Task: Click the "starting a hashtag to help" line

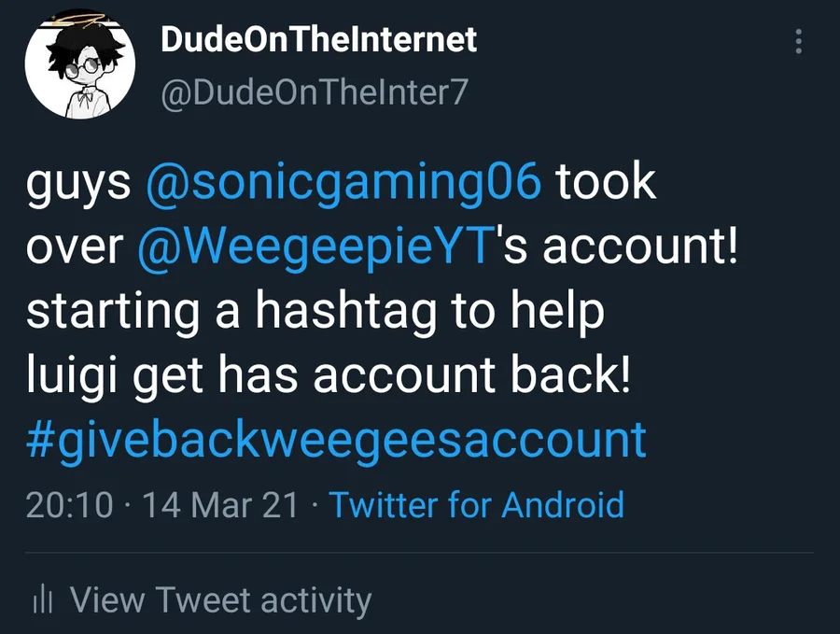Action: click(315, 312)
